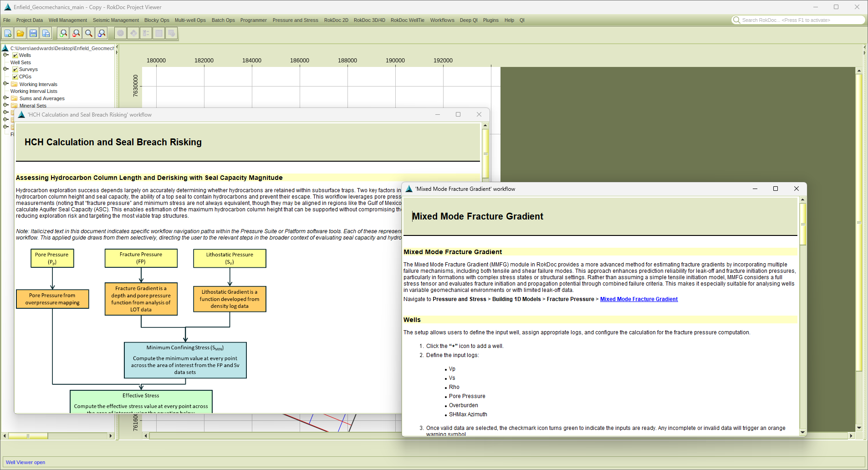
Task: Toggle the CPGs checkbox
Action: 15,77
